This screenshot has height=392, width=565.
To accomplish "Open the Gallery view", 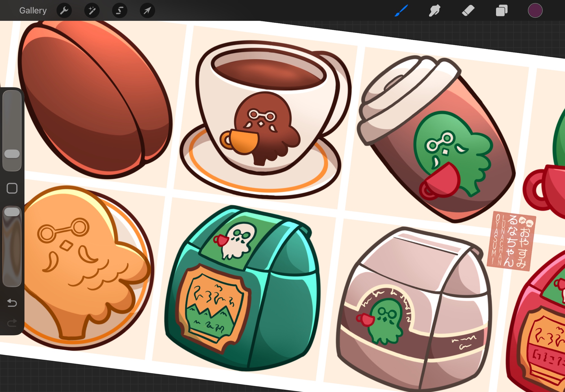I will point(33,11).
